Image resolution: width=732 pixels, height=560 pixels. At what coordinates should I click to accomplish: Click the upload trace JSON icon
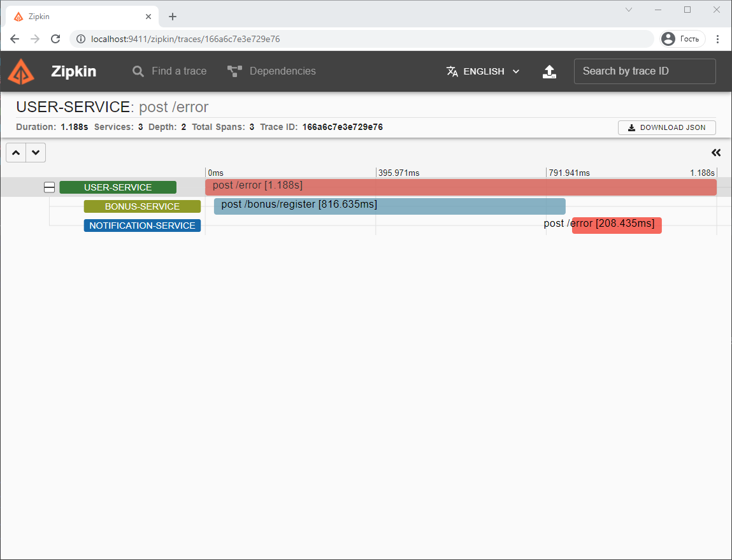pyautogui.click(x=549, y=71)
